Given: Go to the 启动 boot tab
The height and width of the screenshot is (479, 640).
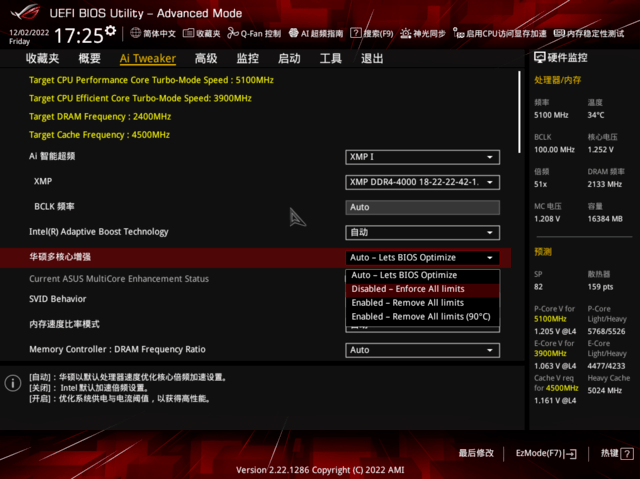Looking at the screenshot, I should pyautogui.click(x=289, y=58).
